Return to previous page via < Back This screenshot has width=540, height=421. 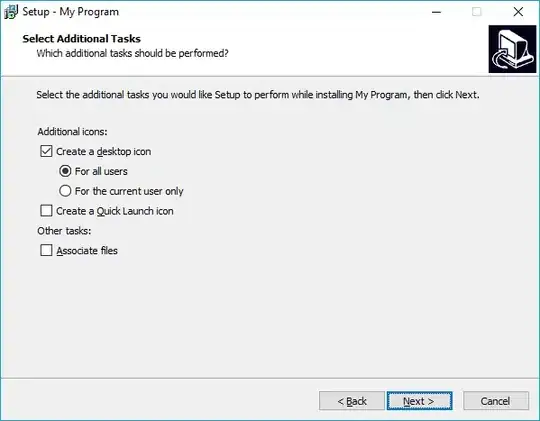pos(352,401)
